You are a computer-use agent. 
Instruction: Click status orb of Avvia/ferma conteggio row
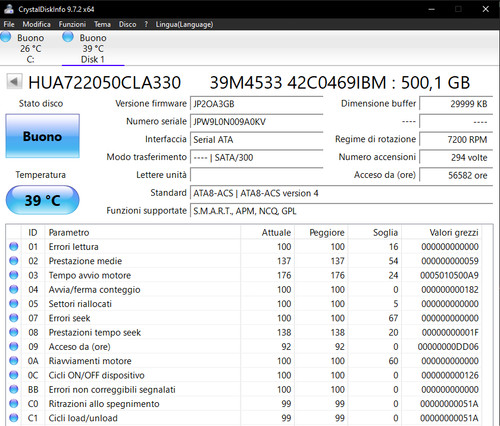[x=14, y=289]
